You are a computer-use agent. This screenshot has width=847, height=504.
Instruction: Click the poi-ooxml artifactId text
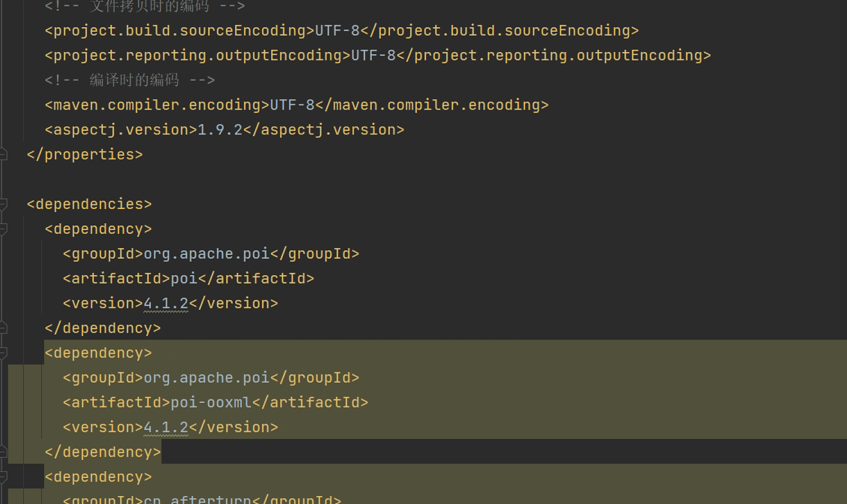(211, 403)
